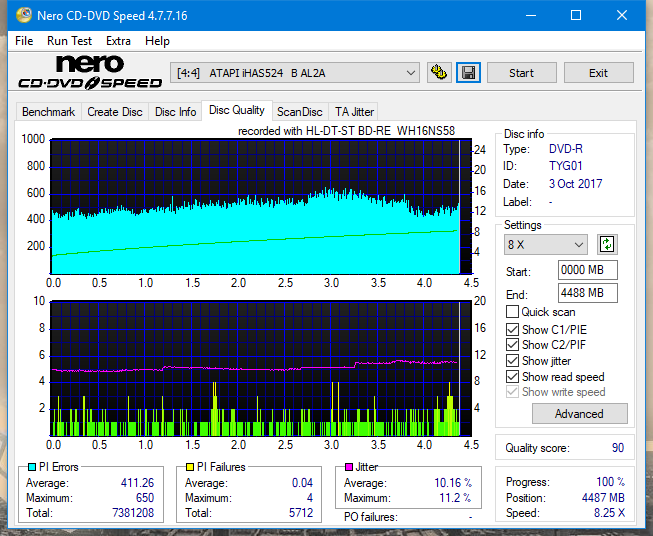Click the Nero app icon in title bar
This screenshot has height=536, width=653.
tap(24, 15)
